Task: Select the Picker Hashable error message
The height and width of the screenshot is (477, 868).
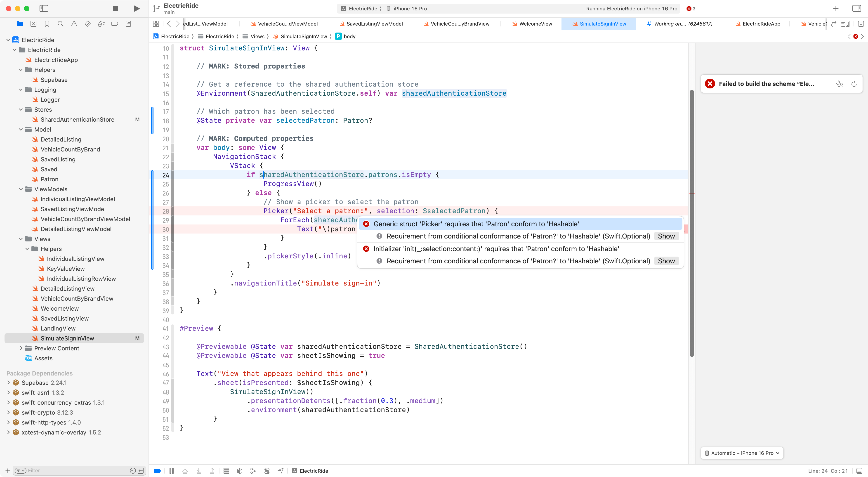Action: 476,224
